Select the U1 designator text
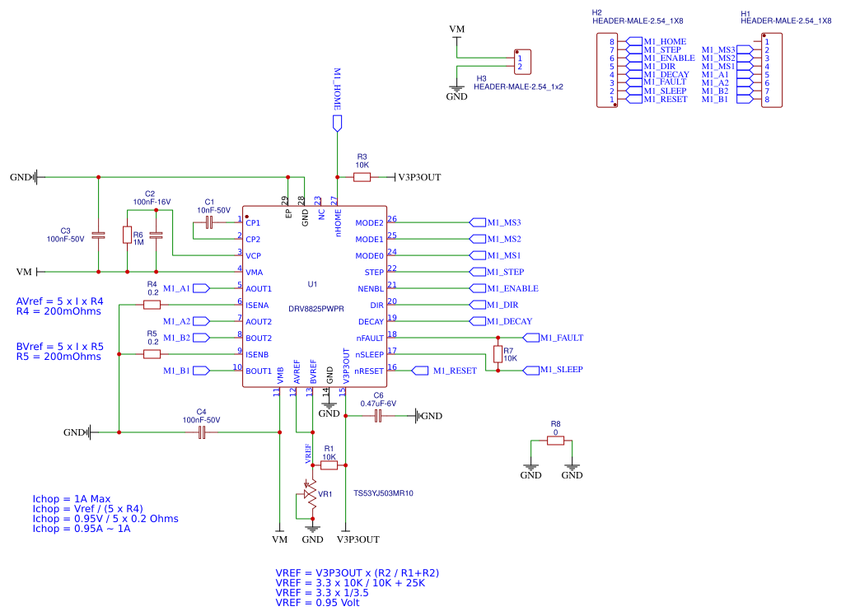The height and width of the screenshot is (616, 841). 312,284
